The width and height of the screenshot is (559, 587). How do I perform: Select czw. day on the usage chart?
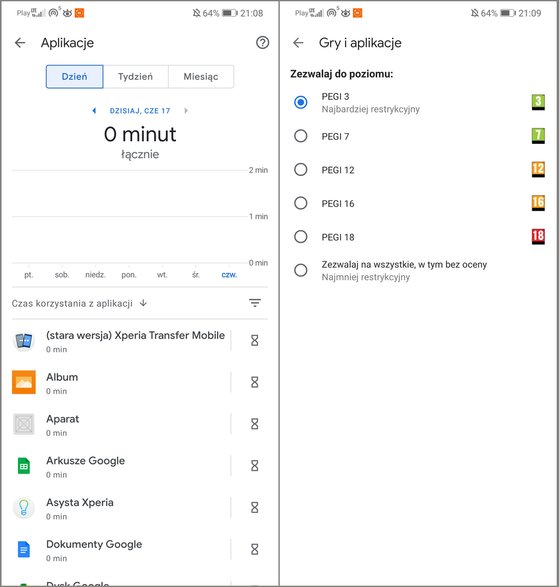229,275
